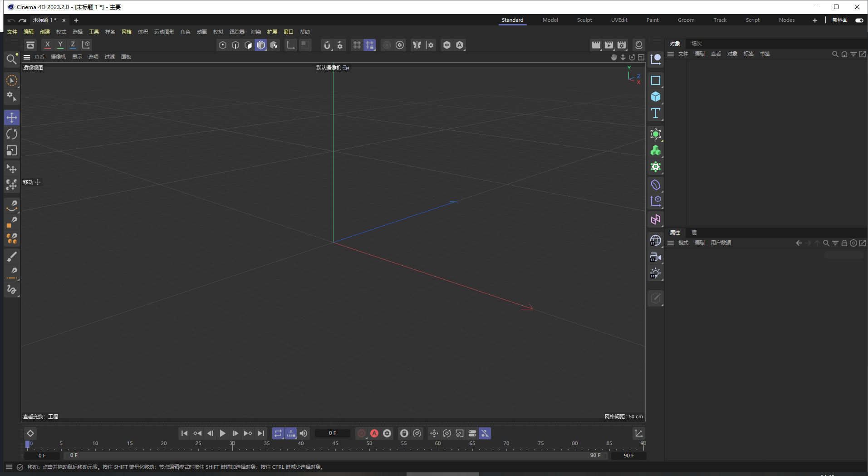Disable Autokey recording
The width and height of the screenshot is (868, 476).
[x=374, y=433]
